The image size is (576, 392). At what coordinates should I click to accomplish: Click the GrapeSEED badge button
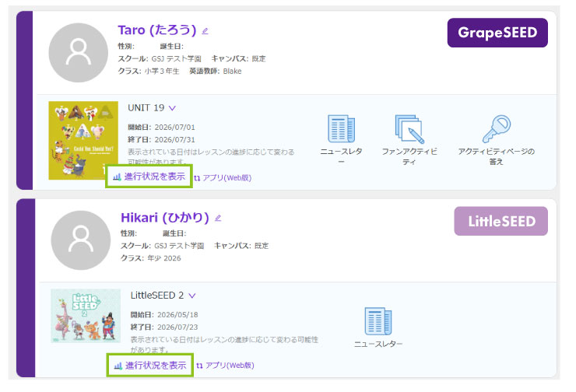(x=497, y=33)
